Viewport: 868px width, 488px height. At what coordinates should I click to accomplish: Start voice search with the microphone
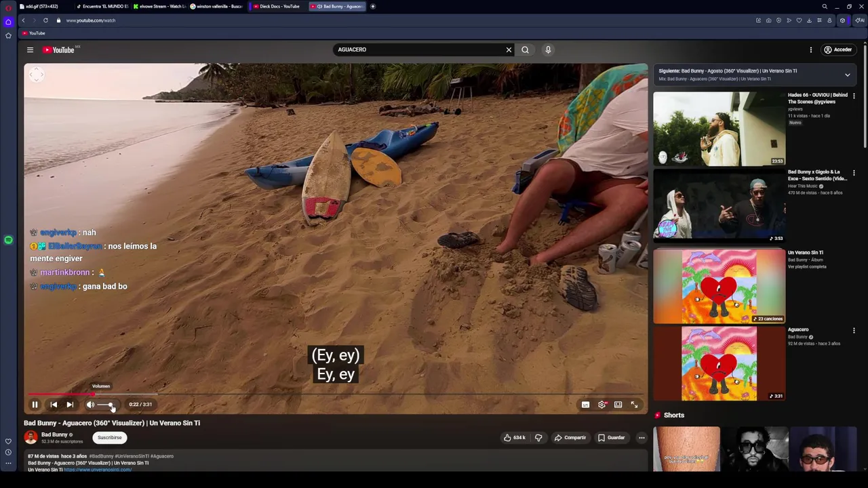coord(548,49)
